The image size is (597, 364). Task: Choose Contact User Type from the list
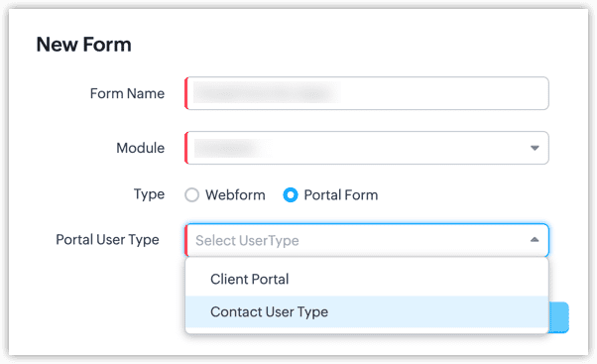(367, 311)
